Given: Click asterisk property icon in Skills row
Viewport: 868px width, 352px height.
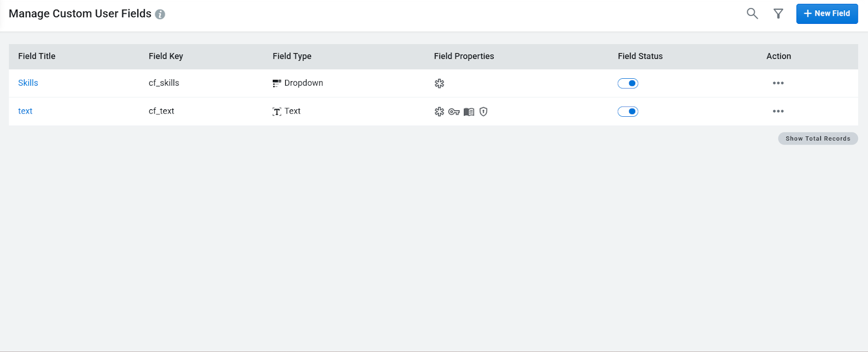Looking at the screenshot, I should point(439,83).
